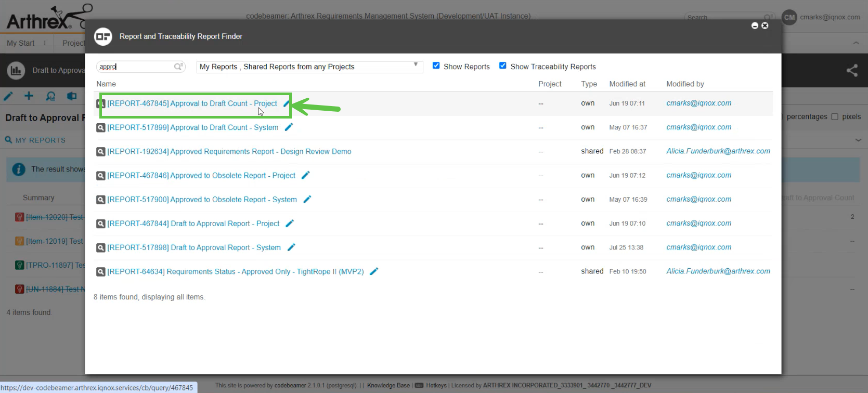The width and height of the screenshot is (868, 393).
Task: Click pencil edit icon beside Approved to Obsolete Report - Project
Action: pyautogui.click(x=306, y=175)
